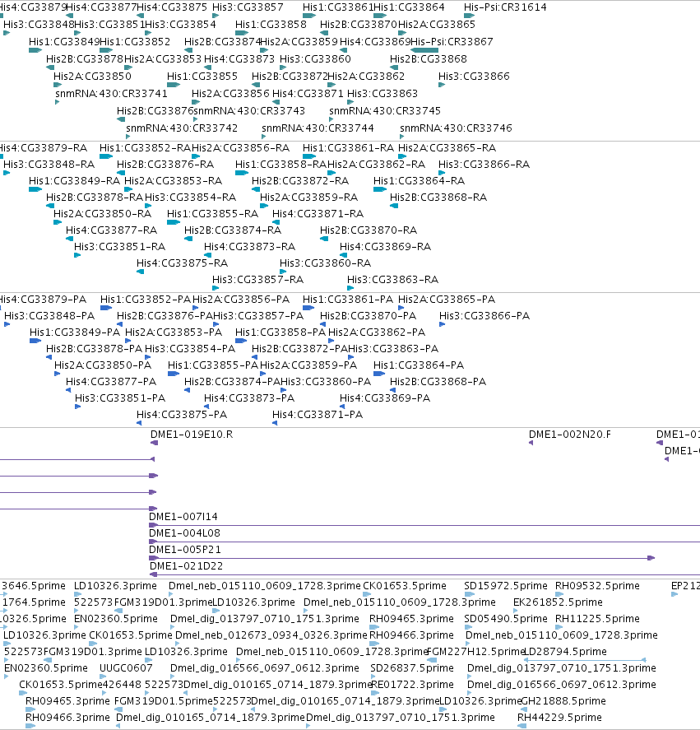
Task: Select transcript His3:CG33848-RA label
Action: click(49, 165)
